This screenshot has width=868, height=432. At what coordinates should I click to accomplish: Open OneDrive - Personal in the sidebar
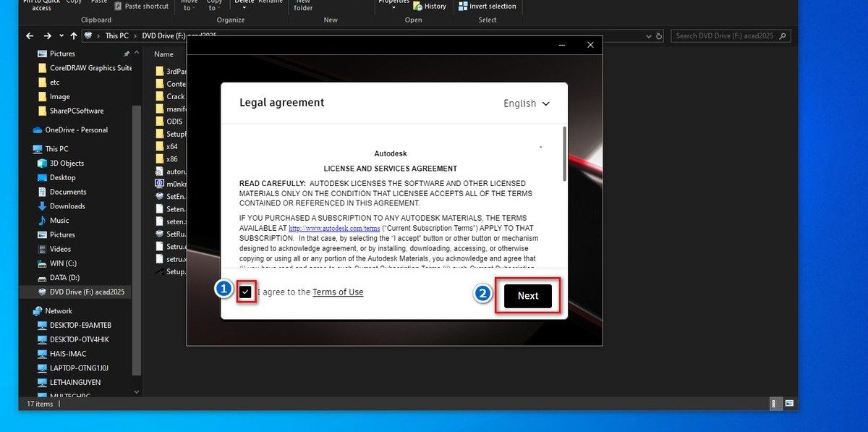click(x=76, y=130)
